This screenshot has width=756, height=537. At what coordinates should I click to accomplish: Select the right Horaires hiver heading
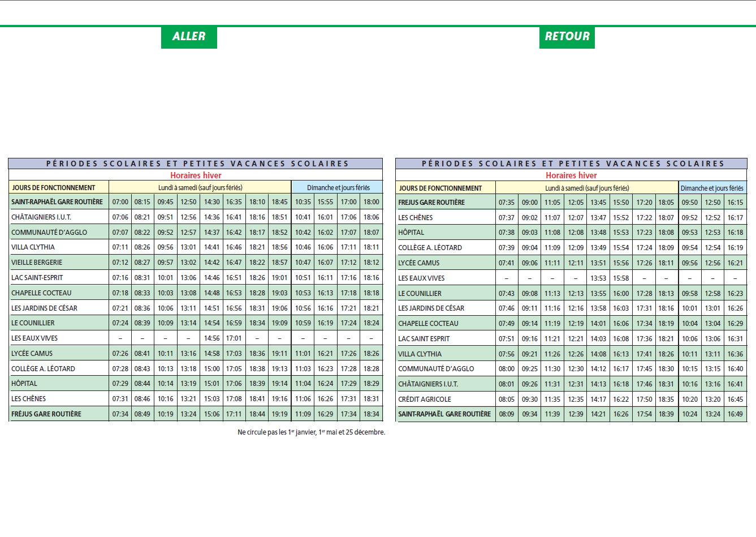[x=571, y=175]
